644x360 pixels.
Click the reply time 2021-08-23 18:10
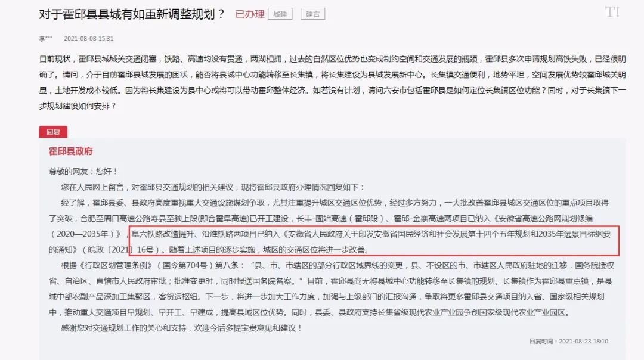click(x=584, y=341)
